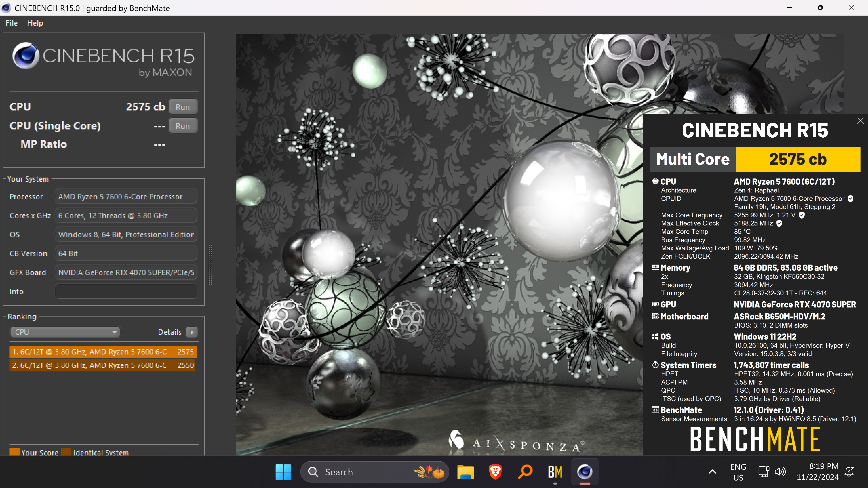Screen dimensions: 868x488
Task: Run the CPU multi-core benchmark
Action: pyautogui.click(x=183, y=107)
